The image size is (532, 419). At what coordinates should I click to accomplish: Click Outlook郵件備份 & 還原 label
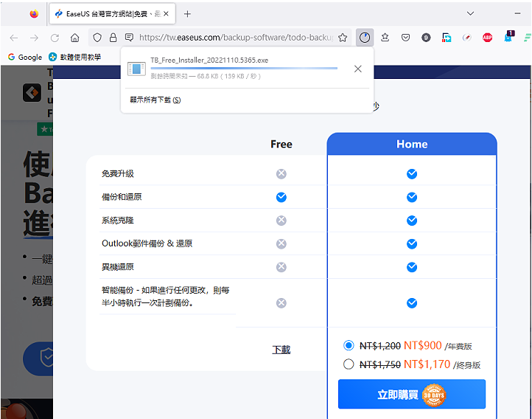click(x=147, y=243)
